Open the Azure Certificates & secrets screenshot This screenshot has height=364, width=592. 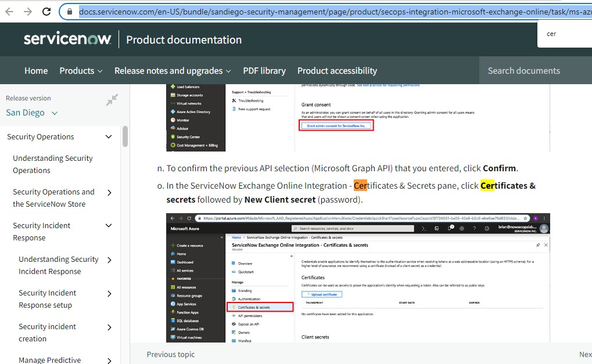tap(358, 278)
